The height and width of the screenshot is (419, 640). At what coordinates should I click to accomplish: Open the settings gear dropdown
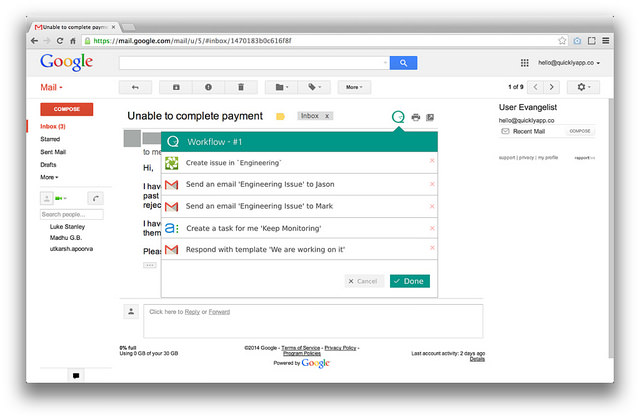click(x=583, y=87)
